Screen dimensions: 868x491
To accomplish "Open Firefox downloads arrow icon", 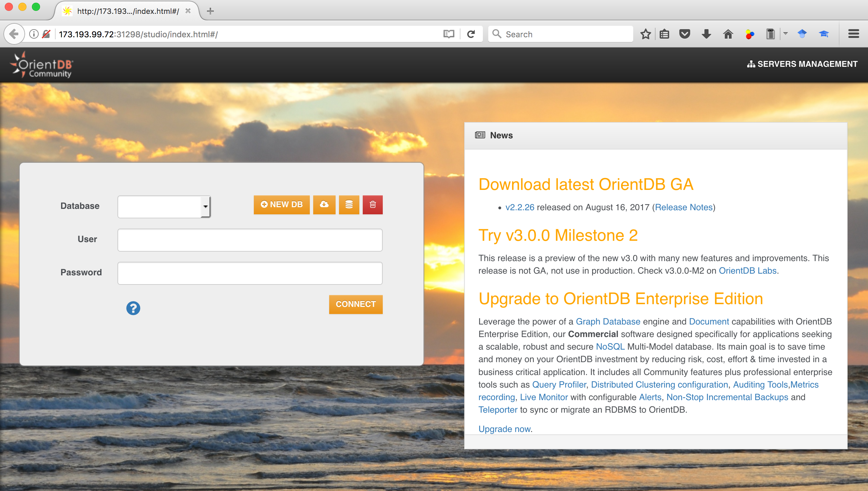I will pyautogui.click(x=706, y=34).
